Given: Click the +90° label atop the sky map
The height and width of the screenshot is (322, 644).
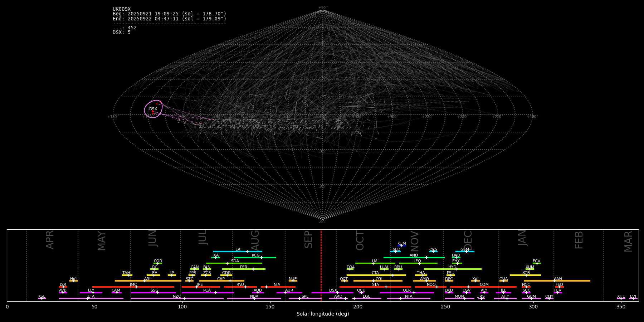Looking at the screenshot, I should click(x=323, y=8).
